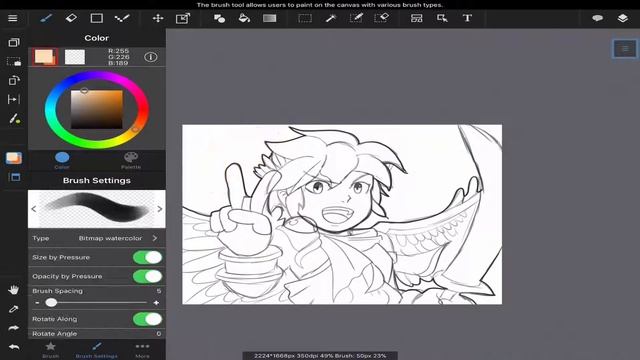Viewport: 640px width, 360px height.
Task: Click the overlapping squares icon in left sidebar
Action: pyautogui.click(x=14, y=42)
